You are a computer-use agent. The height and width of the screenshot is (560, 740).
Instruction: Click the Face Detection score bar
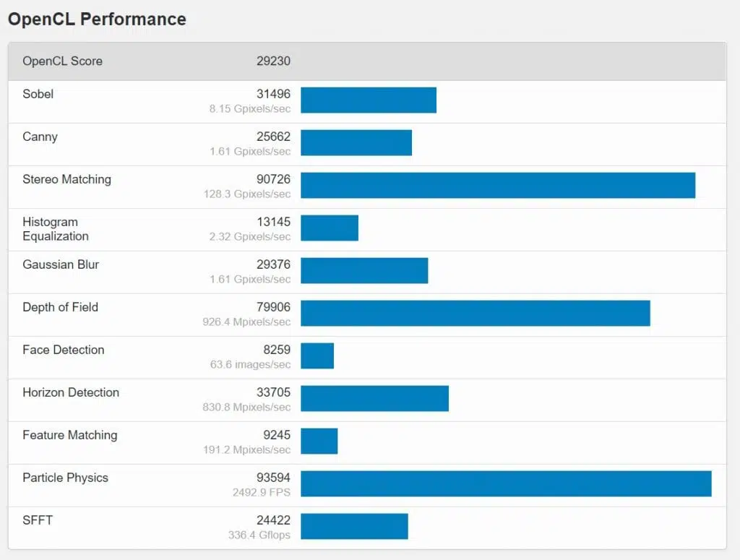click(x=317, y=356)
